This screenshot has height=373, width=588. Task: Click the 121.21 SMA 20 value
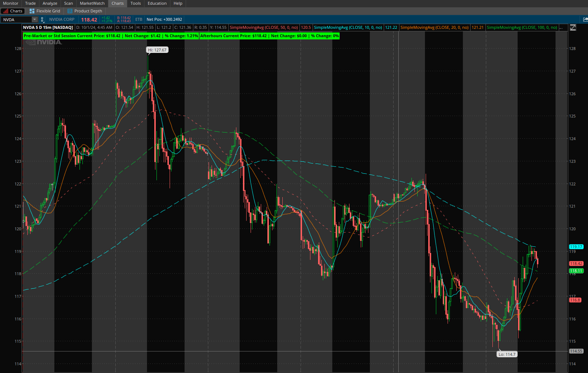tap(477, 27)
